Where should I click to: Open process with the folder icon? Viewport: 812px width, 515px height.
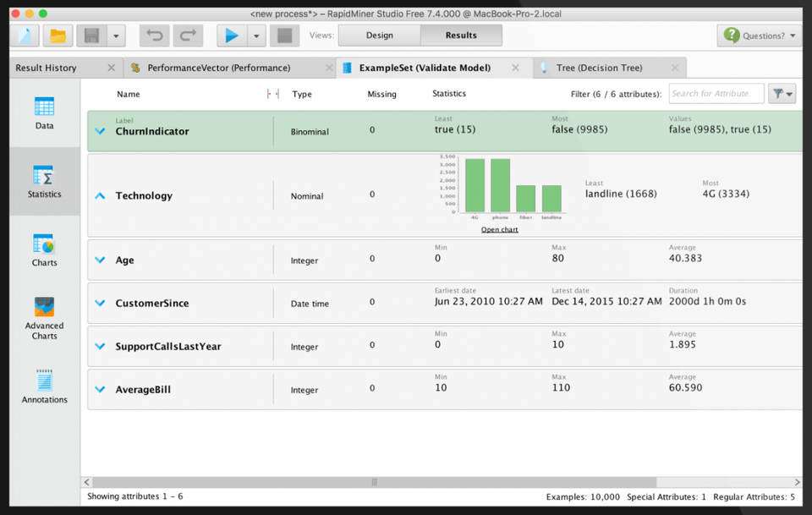tap(58, 36)
